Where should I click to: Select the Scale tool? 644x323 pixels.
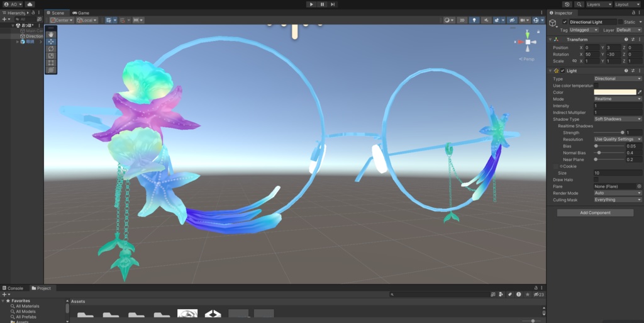click(51, 55)
